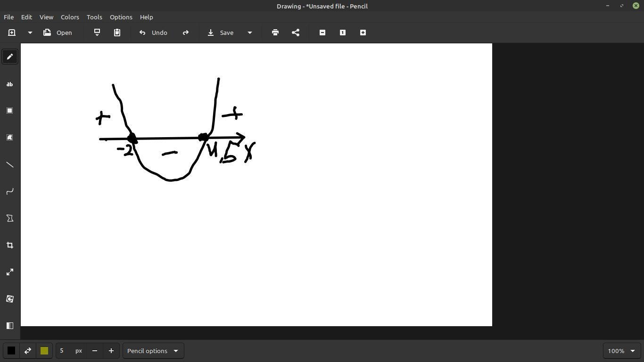Create a new image

click(12, 33)
